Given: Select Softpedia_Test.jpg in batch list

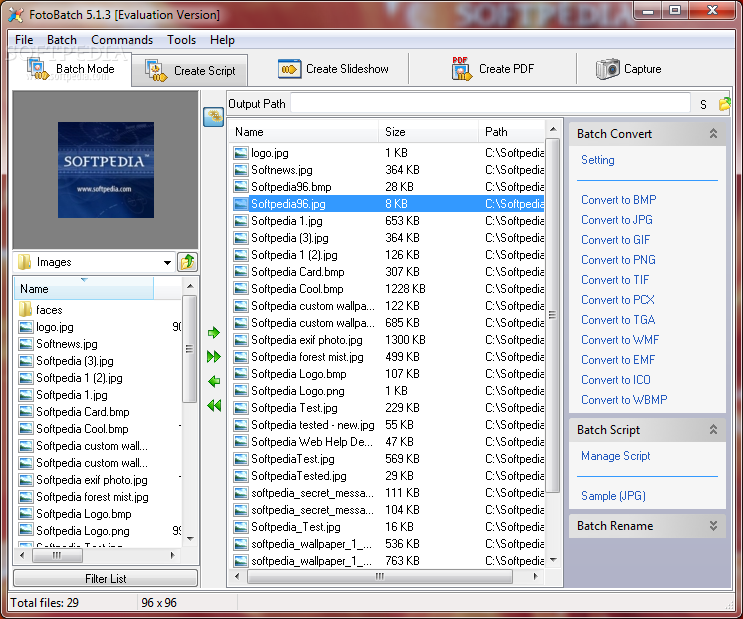Looking at the screenshot, I should point(388,527).
